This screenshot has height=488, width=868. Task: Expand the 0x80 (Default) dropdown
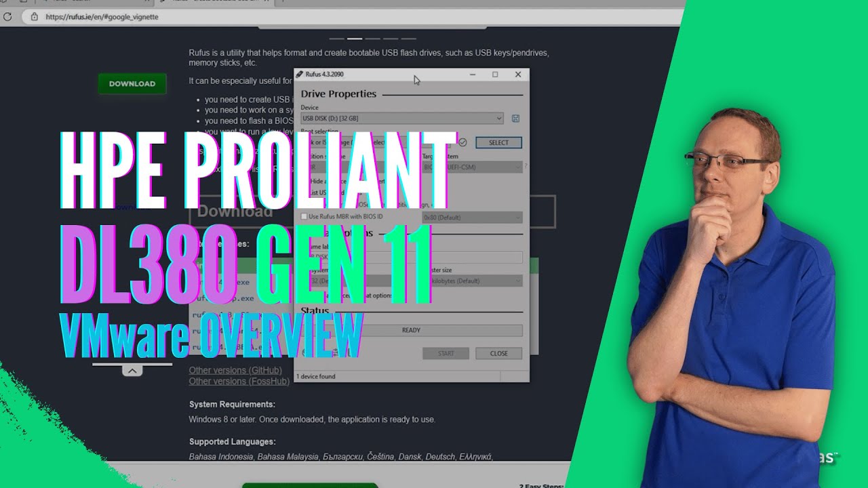coord(473,218)
